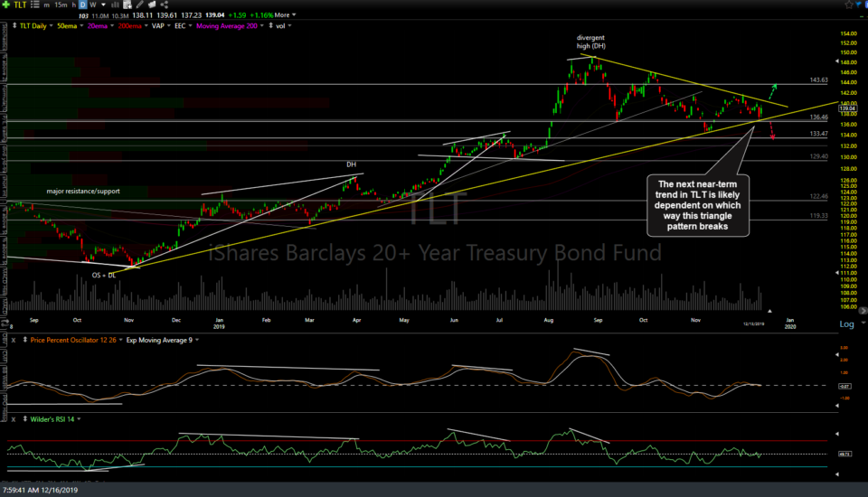
Task: Open the watchlist list icon next to TLT
Action: coord(34,5)
